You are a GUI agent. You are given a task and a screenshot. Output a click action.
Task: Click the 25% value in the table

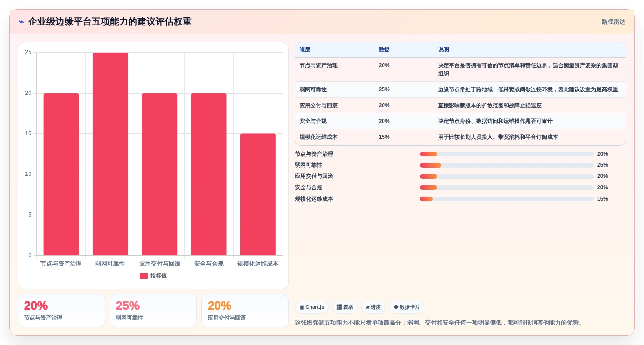[x=384, y=89]
